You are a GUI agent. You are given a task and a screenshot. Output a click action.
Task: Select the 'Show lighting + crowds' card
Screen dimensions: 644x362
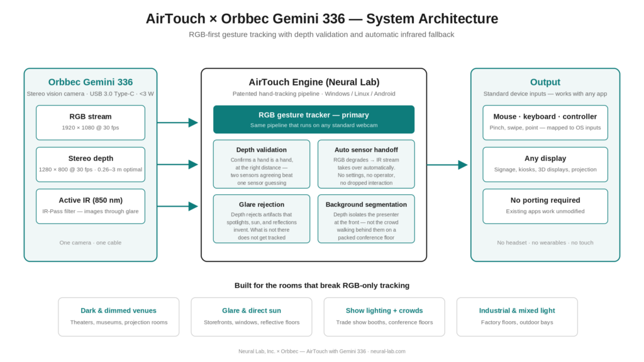384,317
